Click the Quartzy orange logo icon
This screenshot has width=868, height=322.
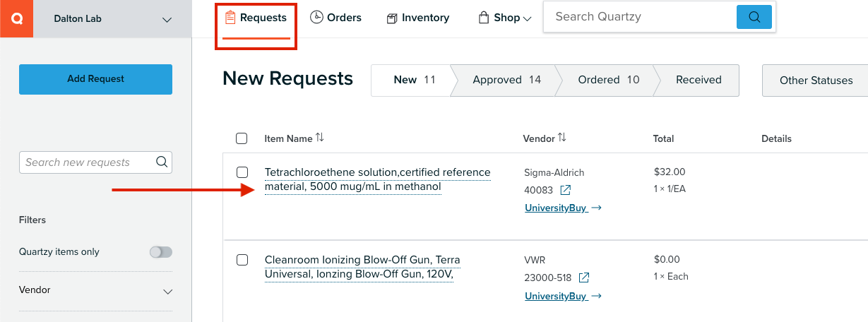[x=17, y=18]
